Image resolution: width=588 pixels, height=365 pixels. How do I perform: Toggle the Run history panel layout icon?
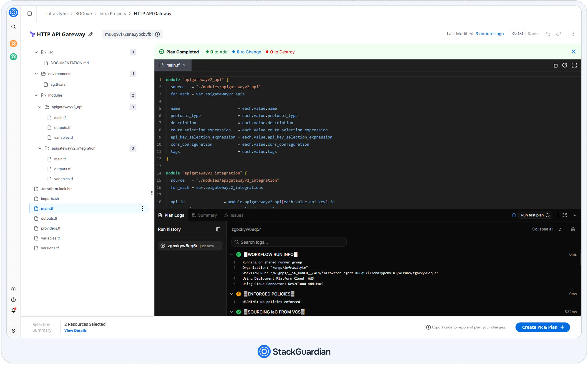[x=218, y=229]
